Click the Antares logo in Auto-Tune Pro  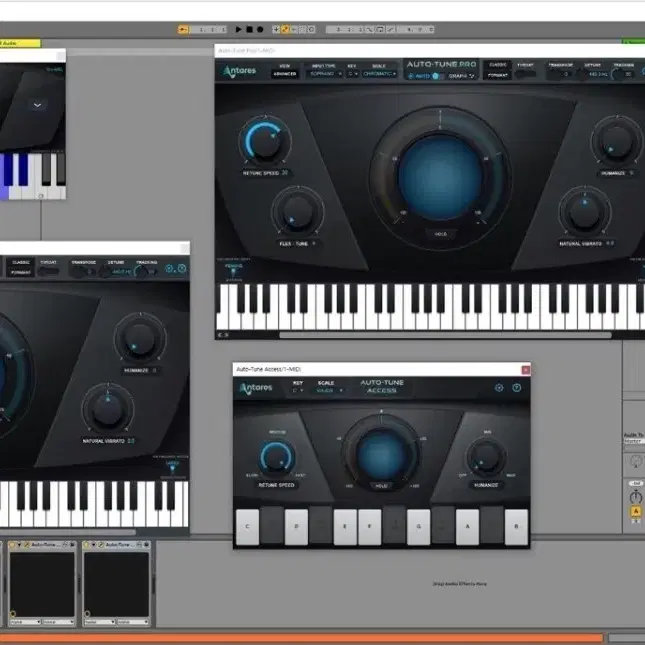click(x=241, y=71)
